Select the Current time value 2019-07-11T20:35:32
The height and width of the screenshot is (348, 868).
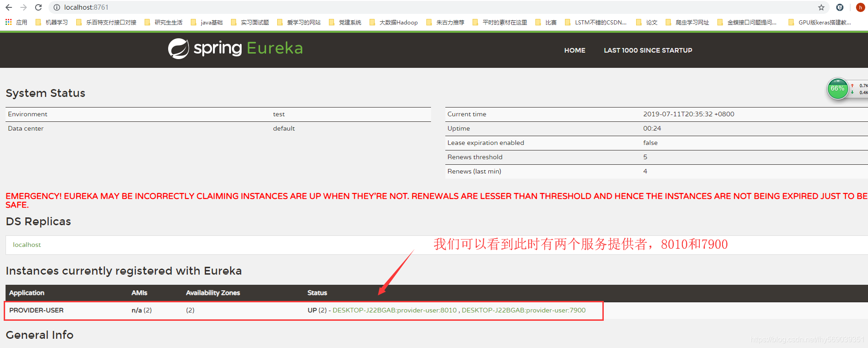point(688,114)
